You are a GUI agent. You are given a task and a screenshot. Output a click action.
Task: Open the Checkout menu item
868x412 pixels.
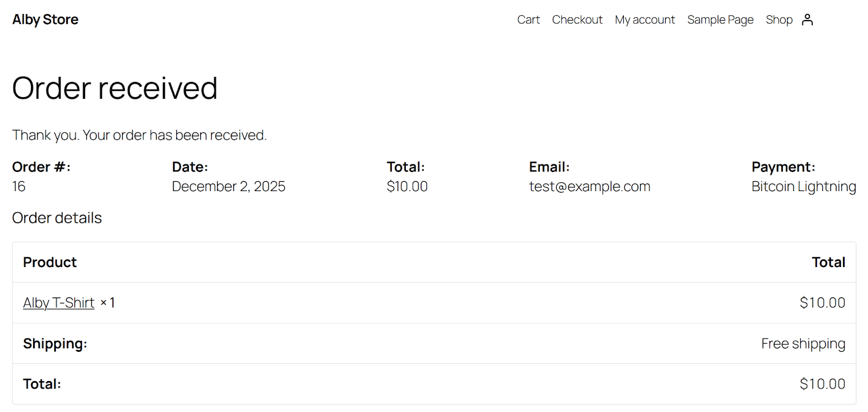(577, 20)
